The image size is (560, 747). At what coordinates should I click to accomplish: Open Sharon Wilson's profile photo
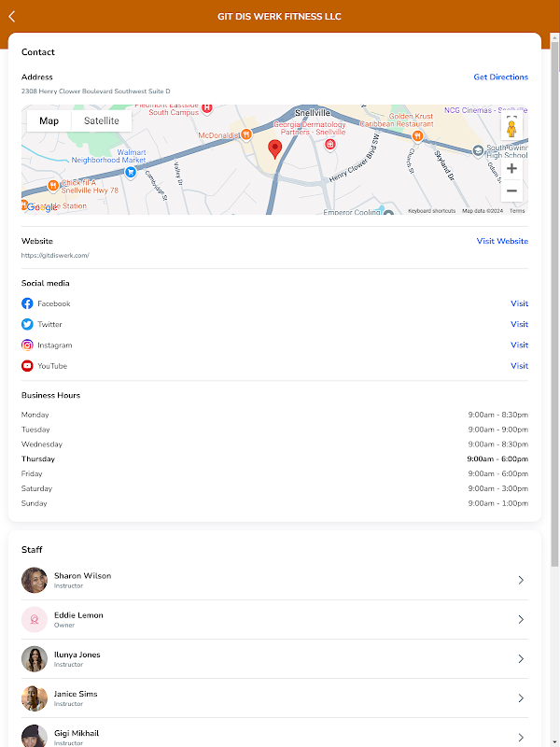(35, 580)
